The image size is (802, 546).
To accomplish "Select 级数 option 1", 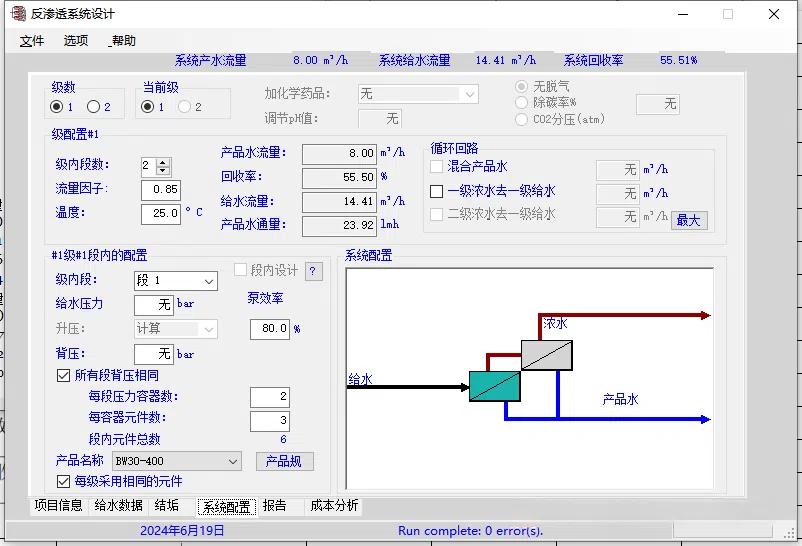I will point(57,107).
